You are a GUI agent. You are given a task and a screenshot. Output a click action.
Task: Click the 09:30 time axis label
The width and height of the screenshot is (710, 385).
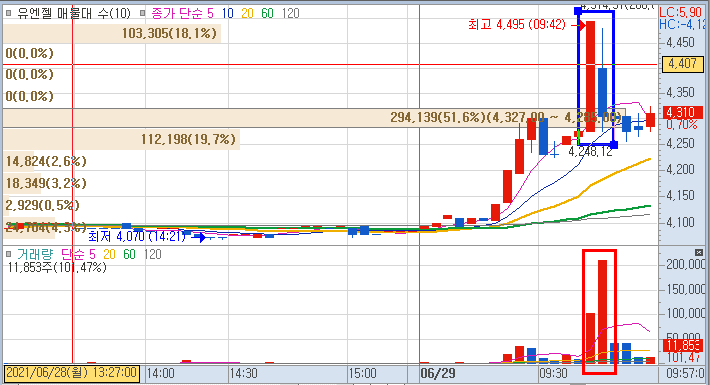553,374
